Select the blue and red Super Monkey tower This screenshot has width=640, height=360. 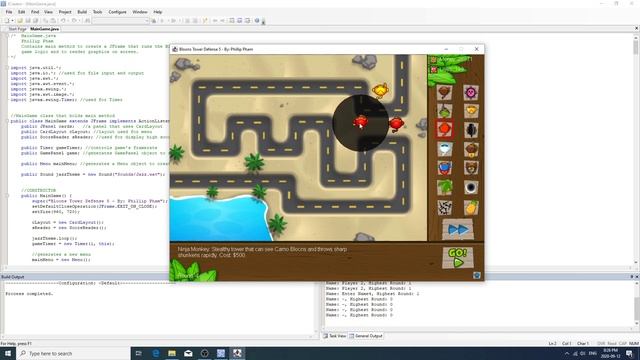[x=444, y=168]
